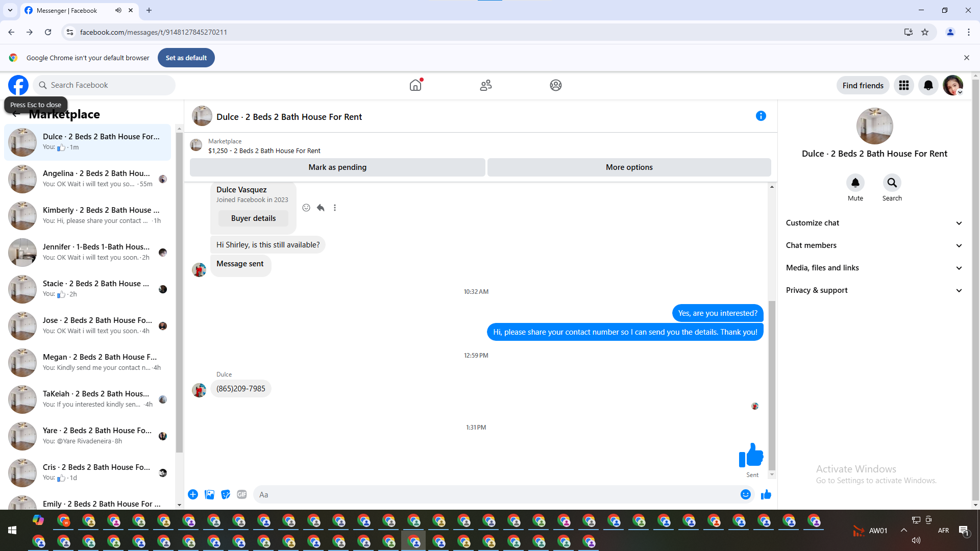The height and width of the screenshot is (551, 980).
Task: Mute this conversation with the bell icon
Action: [855, 183]
